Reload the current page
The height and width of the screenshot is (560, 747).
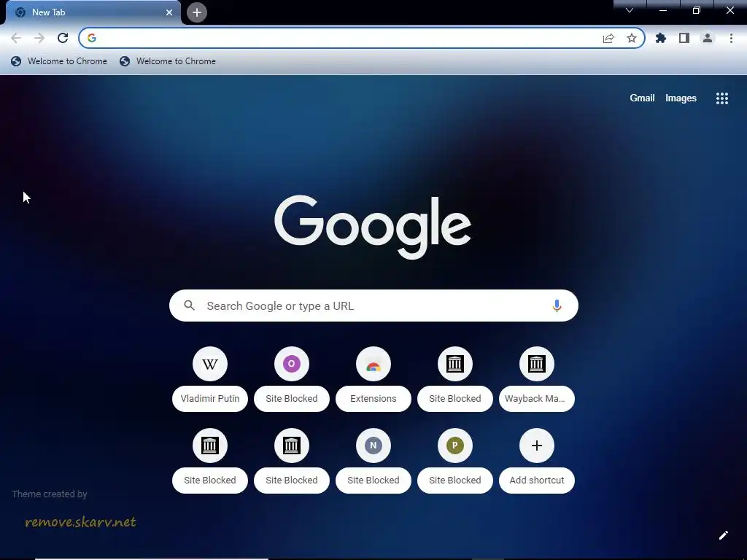pyautogui.click(x=63, y=38)
